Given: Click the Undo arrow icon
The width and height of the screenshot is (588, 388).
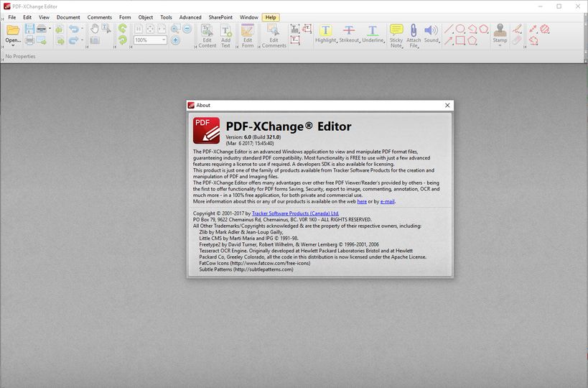Looking at the screenshot, I should [x=74, y=29].
